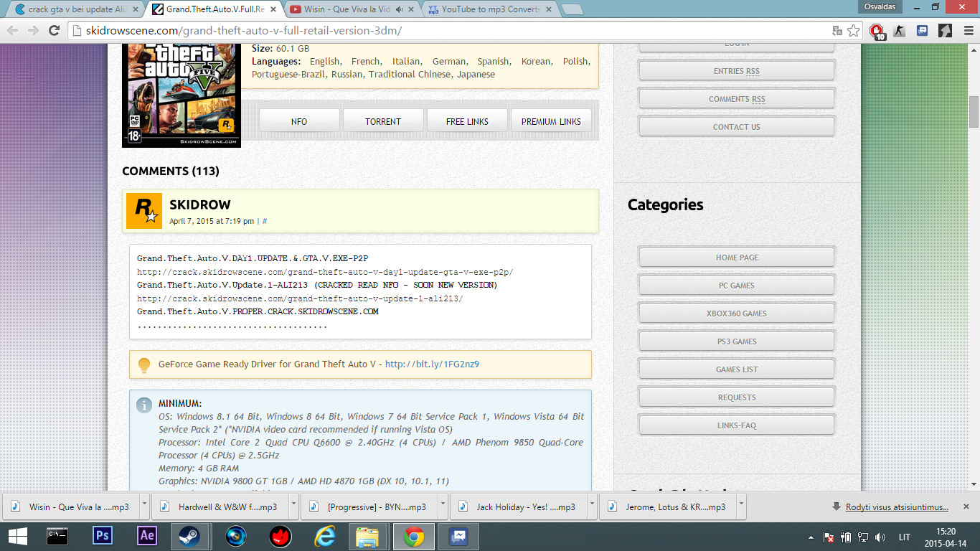Click the FREE LINKS button
Image resolution: width=980 pixels, height=551 pixels.
click(467, 121)
